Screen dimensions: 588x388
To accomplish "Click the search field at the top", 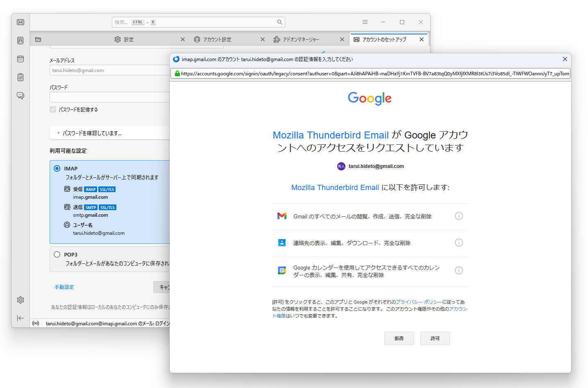I will [x=198, y=22].
